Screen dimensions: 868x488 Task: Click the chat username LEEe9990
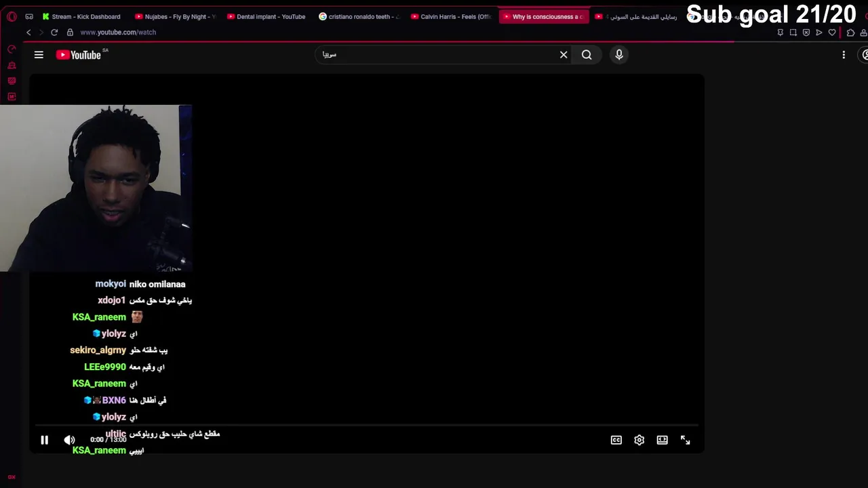(105, 367)
